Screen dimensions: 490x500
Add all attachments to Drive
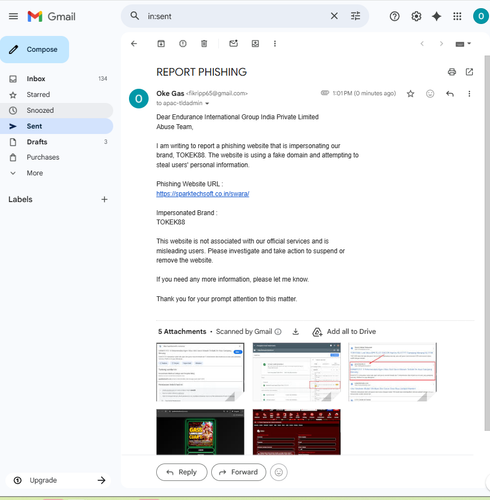point(344,332)
